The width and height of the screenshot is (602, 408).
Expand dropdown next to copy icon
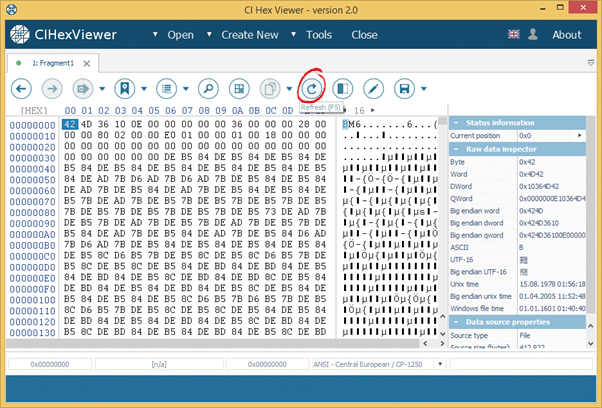coord(289,89)
